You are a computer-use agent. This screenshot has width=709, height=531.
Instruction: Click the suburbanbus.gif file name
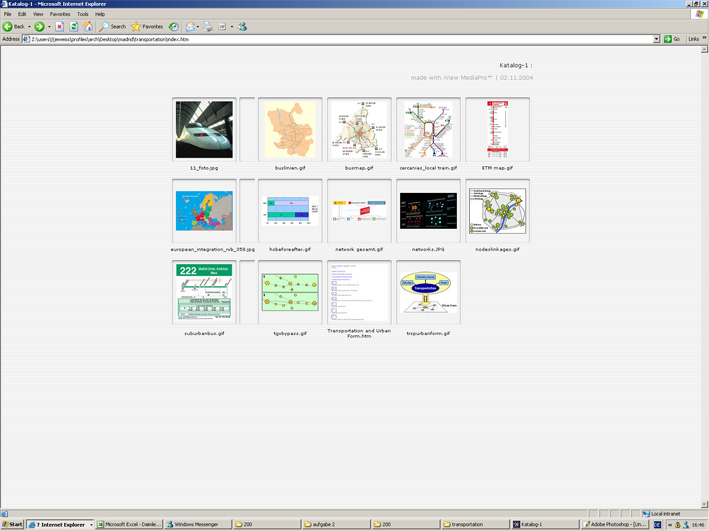click(x=204, y=333)
